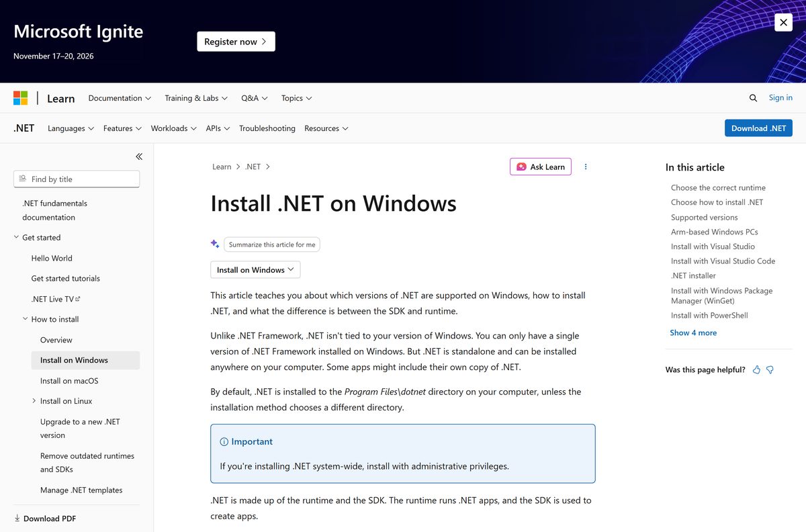Open the search magnifier icon
The image size is (806, 532).
pos(753,98)
